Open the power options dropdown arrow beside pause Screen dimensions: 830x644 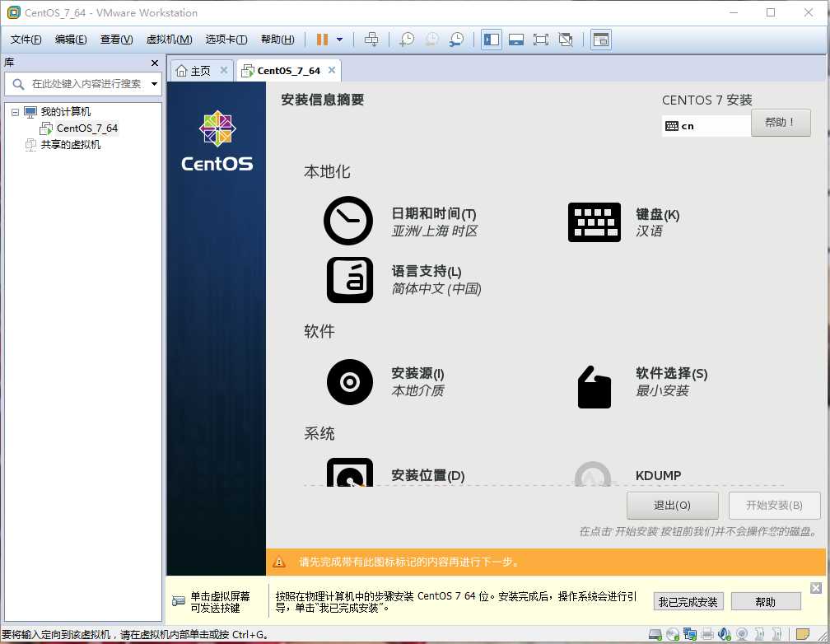pos(340,40)
